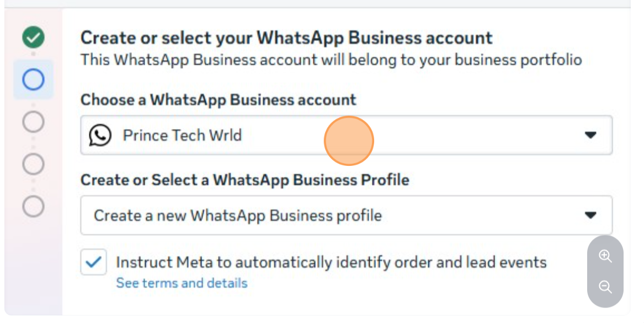The image size is (644, 323).
Task: Click the business portfolio description subtitle text
Action: [x=331, y=60]
